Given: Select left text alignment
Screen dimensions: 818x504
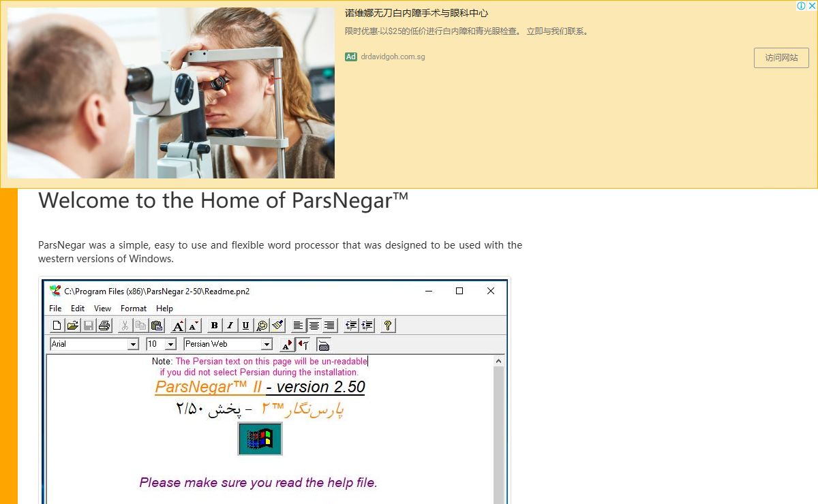Looking at the screenshot, I should [299, 326].
